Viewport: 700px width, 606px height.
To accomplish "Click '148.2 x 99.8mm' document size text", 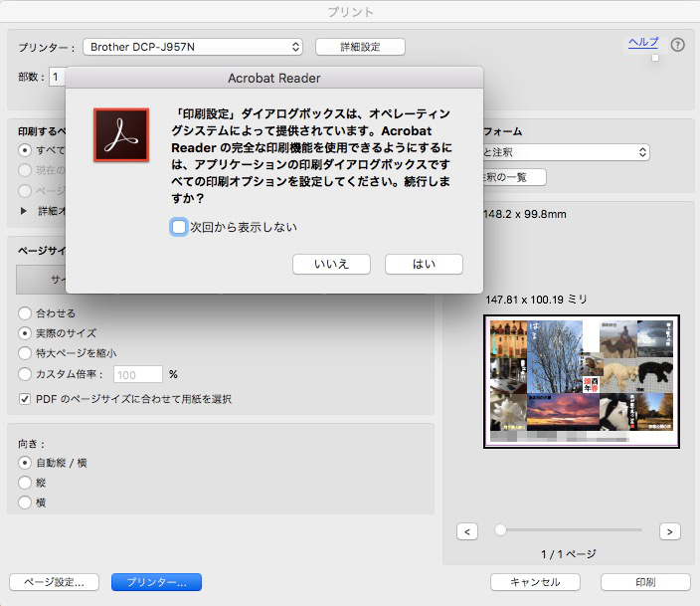I will click(525, 214).
